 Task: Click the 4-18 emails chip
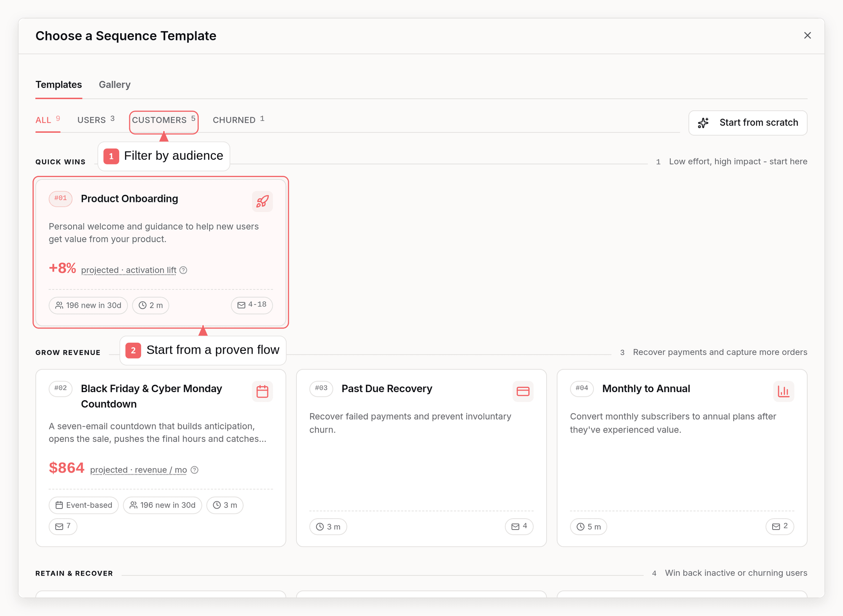coord(252,305)
